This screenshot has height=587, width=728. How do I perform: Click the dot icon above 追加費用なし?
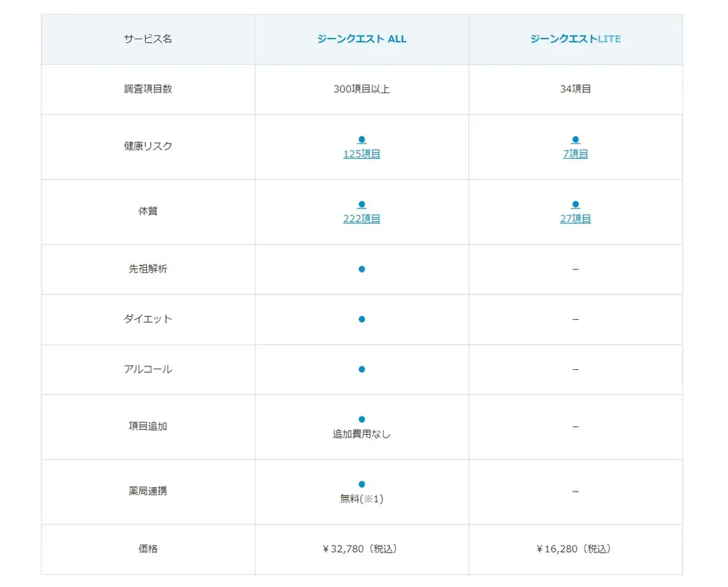coord(361,419)
